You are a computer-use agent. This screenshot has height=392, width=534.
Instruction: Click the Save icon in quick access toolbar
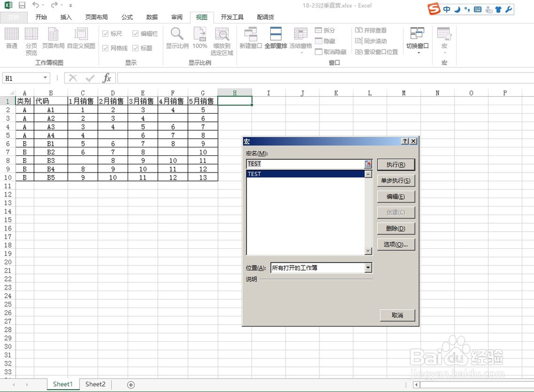click(22, 5)
